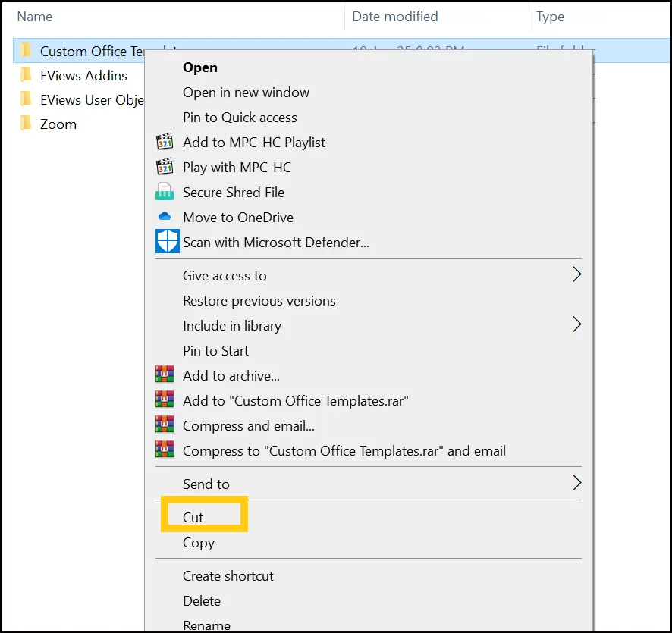Choose Add to archive...

point(231,375)
